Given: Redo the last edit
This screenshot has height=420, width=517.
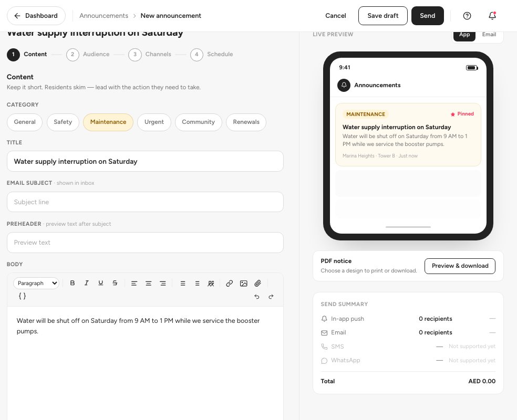Looking at the screenshot, I should [271, 297].
